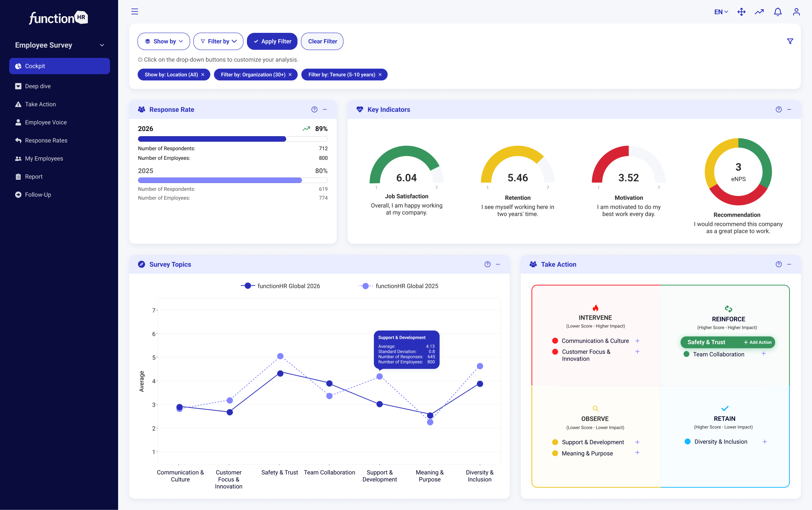Open Take Action panel help icon
This screenshot has width=812, height=510.
pos(779,264)
